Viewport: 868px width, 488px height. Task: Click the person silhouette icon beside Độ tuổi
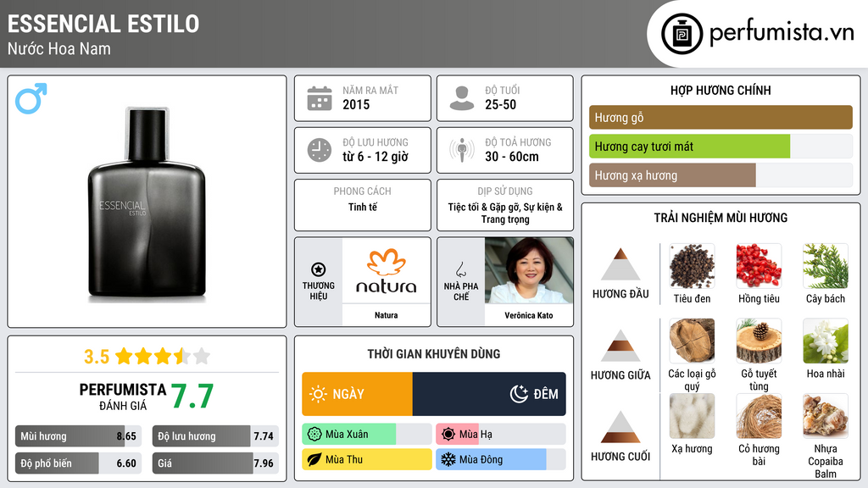(462, 98)
